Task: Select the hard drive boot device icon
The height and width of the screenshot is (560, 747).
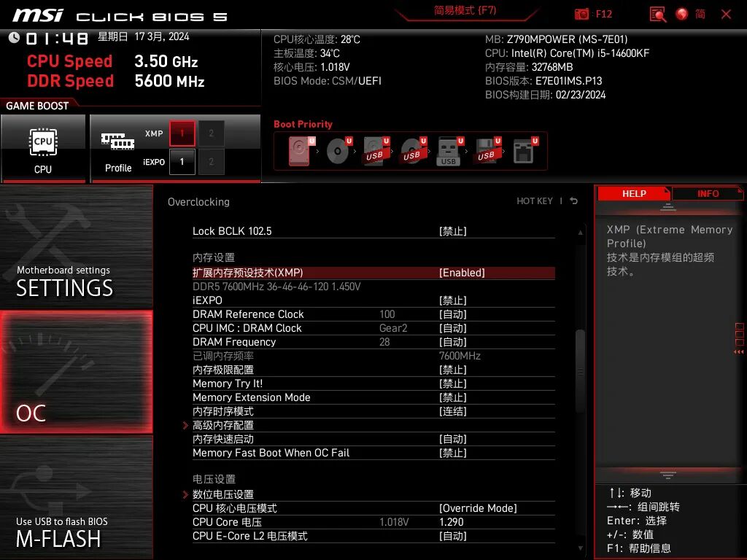Action: [x=301, y=151]
